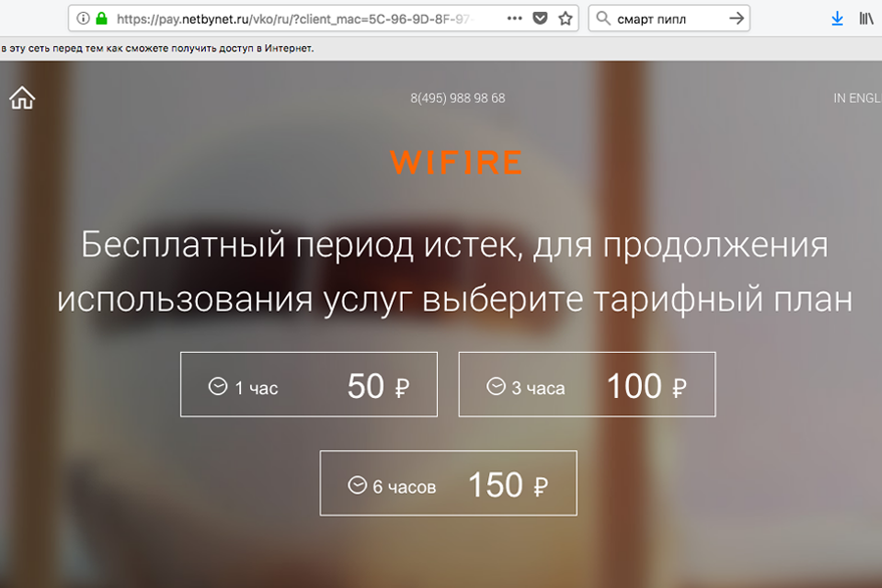882x588 pixels.
Task: Switch language via IN ENGLISH link
Action: 857,98
